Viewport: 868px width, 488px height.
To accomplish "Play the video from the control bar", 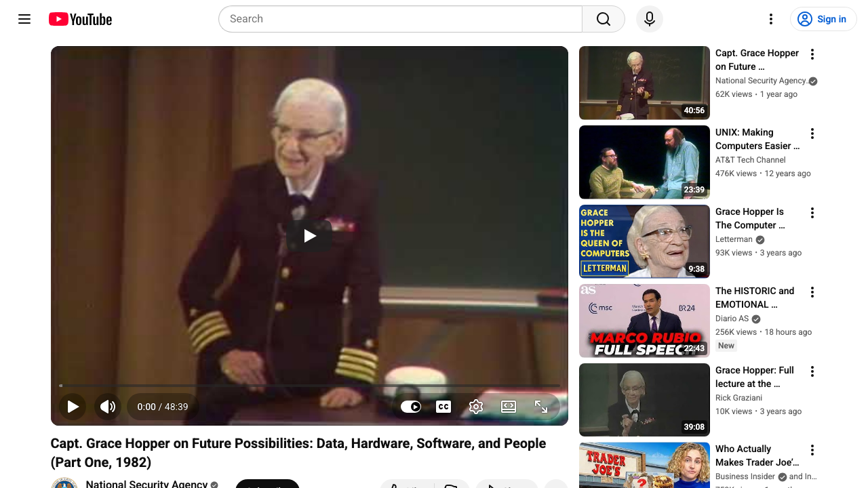I will coord(73,407).
